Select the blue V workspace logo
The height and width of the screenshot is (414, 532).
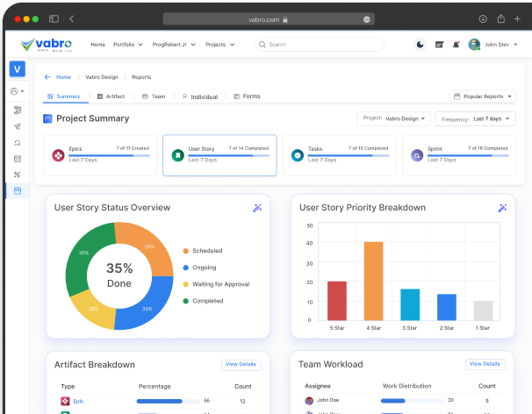(18, 69)
